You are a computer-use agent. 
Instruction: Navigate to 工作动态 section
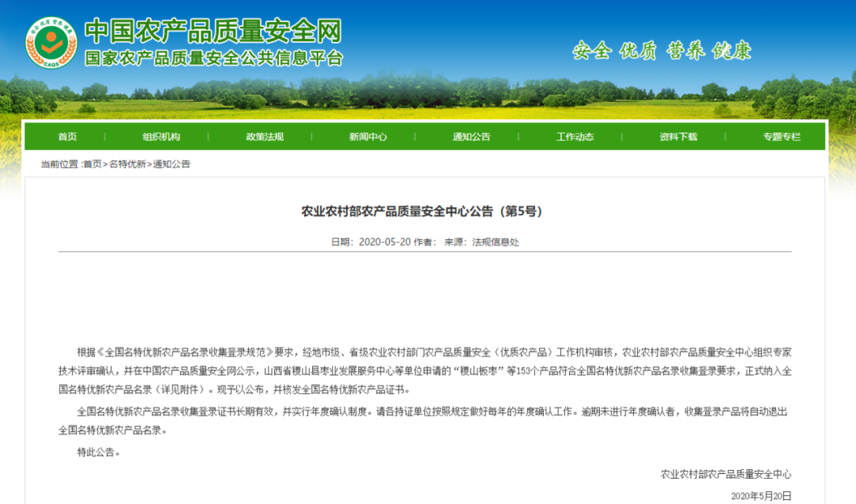coord(575,136)
